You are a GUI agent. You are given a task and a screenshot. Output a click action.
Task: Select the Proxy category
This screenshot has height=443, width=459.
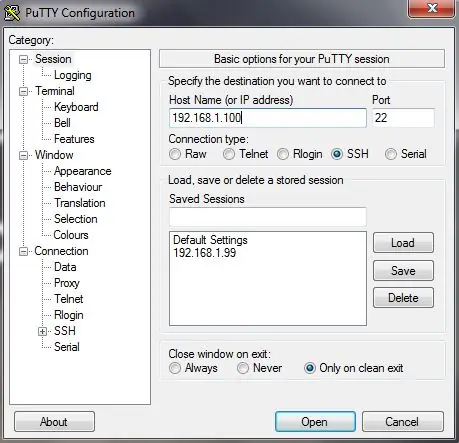pos(67,283)
